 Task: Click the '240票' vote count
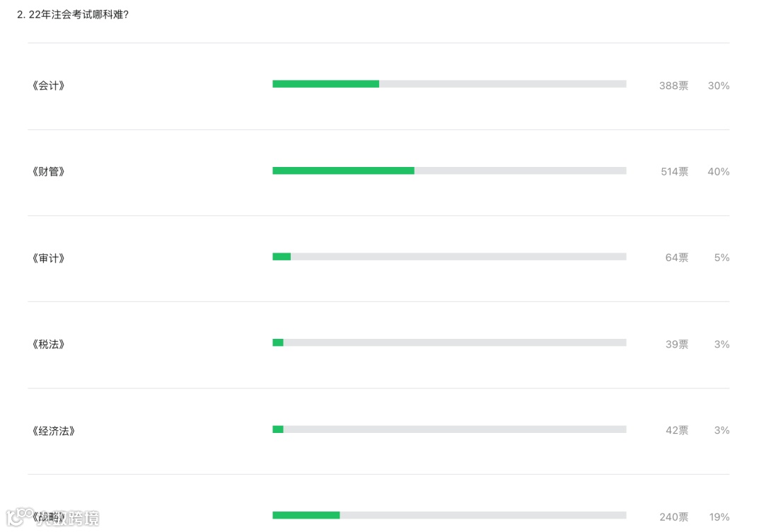coord(673,517)
